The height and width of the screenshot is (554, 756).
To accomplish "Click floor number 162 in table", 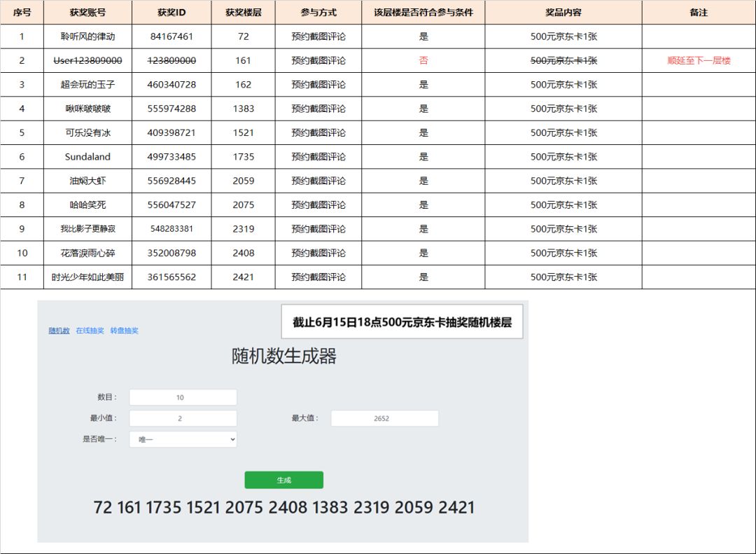I will [x=244, y=85].
